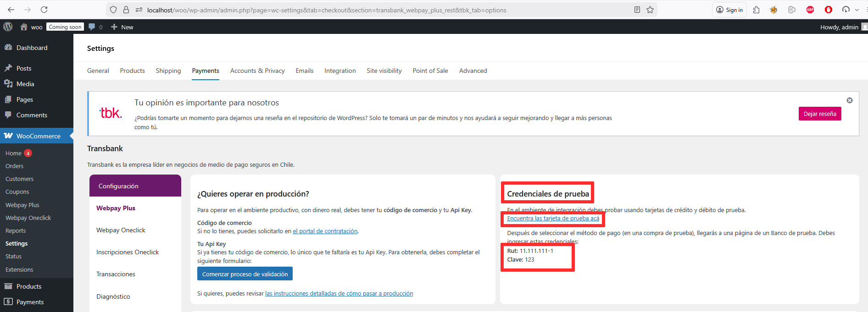Screen dimensions: 868x312
Task: Dismiss the review notice with the X icon
Action: click(x=850, y=100)
